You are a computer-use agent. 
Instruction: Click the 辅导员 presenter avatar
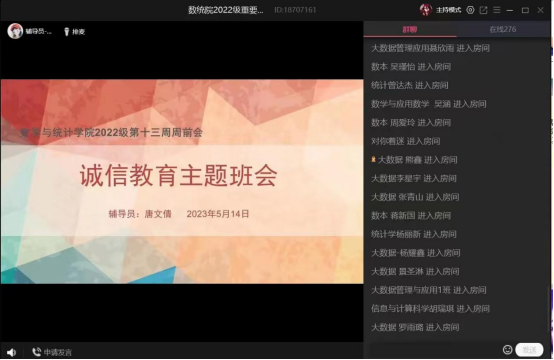pyautogui.click(x=15, y=31)
